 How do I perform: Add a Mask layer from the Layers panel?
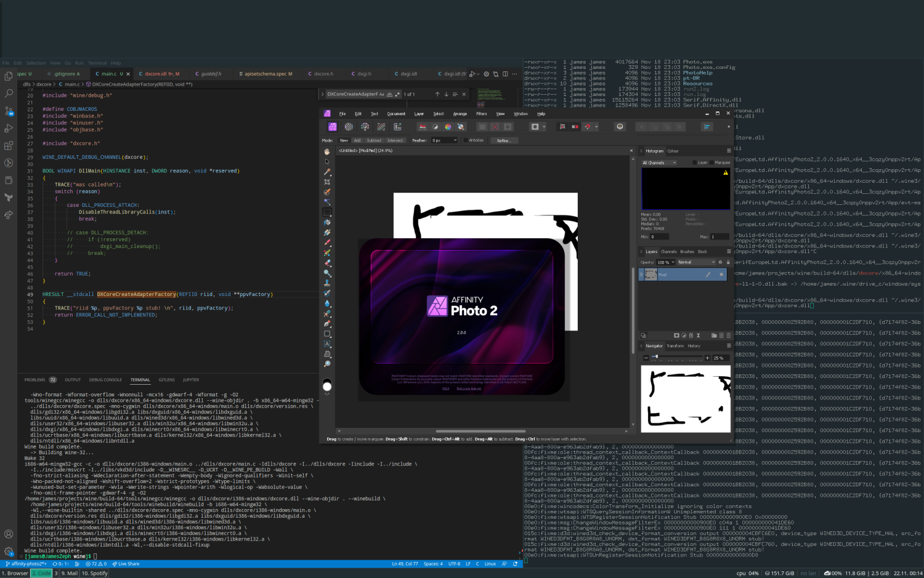tap(677, 335)
